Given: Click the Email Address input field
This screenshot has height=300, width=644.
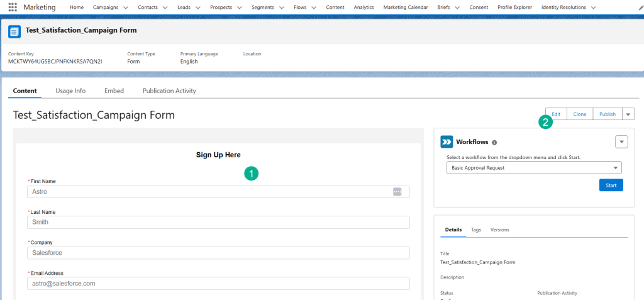Looking at the screenshot, I should point(218,284).
